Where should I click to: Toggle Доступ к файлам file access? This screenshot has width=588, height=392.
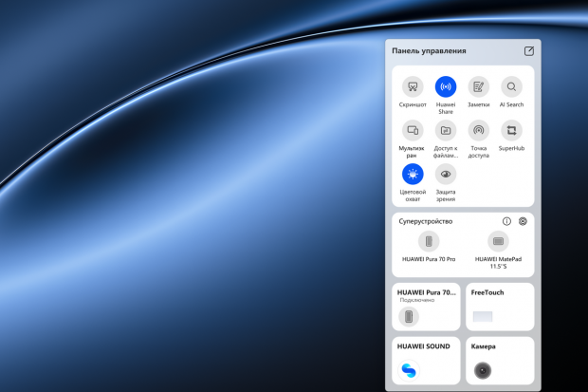pos(446,130)
